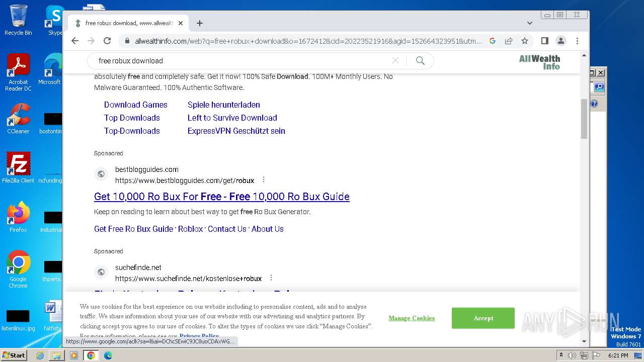Open the Google icon in address bar
The image size is (644, 362).
point(493,41)
